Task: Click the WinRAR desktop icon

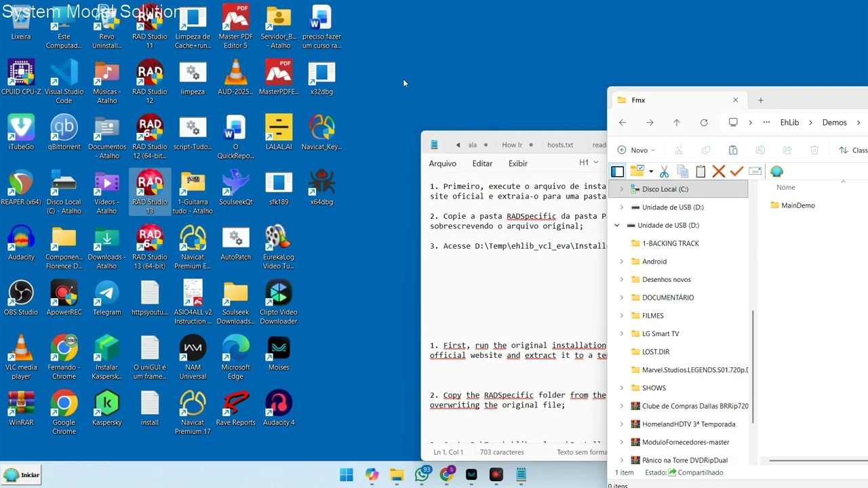Action: [x=21, y=408]
